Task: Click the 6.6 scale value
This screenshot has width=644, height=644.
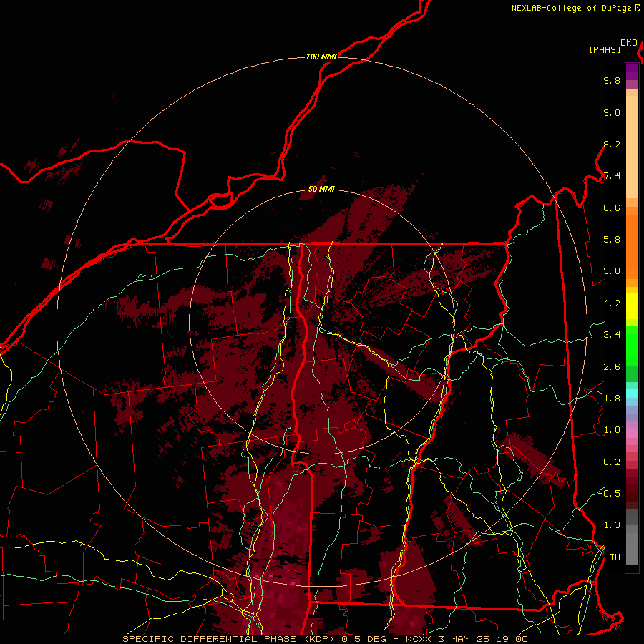Action: pyautogui.click(x=612, y=208)
